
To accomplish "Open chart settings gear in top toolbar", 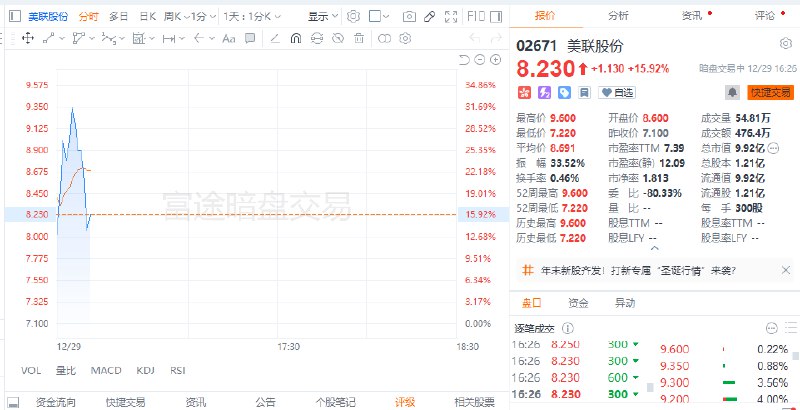I will (x=353, y=16).
